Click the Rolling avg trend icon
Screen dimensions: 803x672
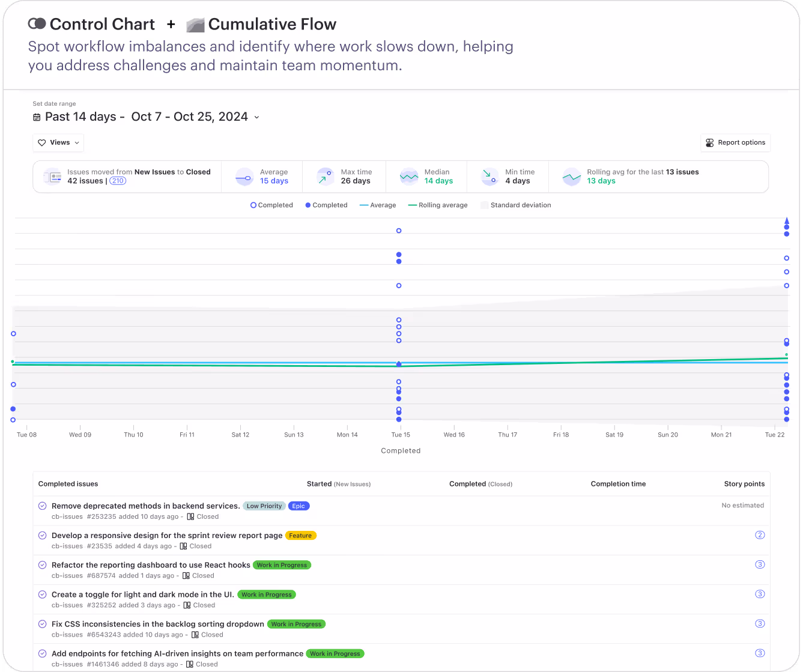tap(571, 177)
